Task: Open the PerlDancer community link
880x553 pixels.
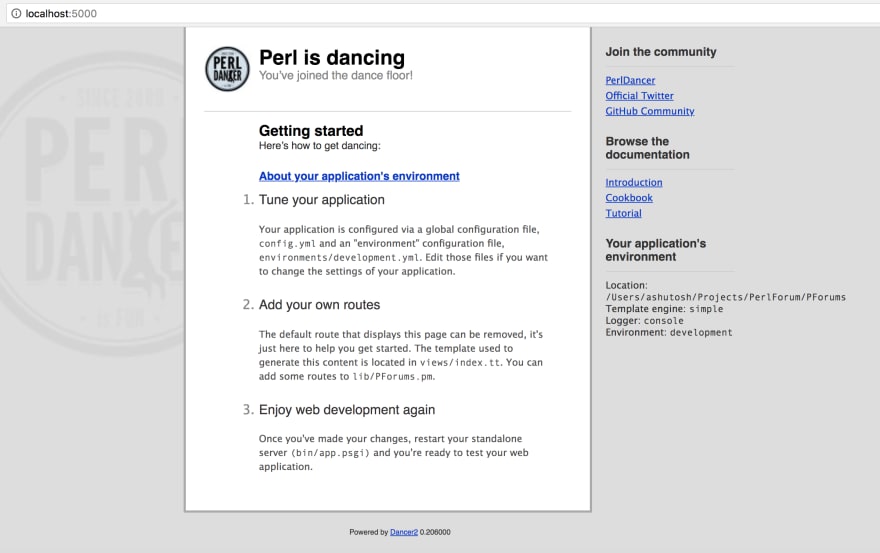Action: coord(630,80)
